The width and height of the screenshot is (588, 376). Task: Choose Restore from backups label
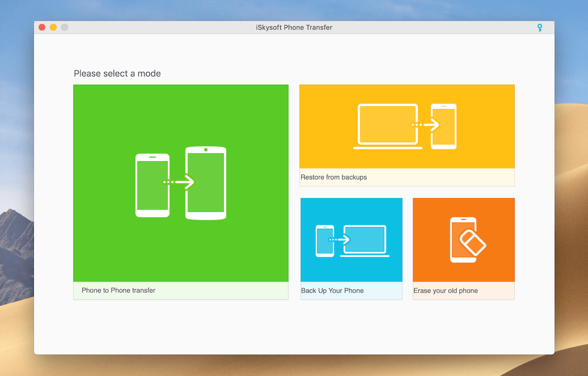[x=334, y=177]
